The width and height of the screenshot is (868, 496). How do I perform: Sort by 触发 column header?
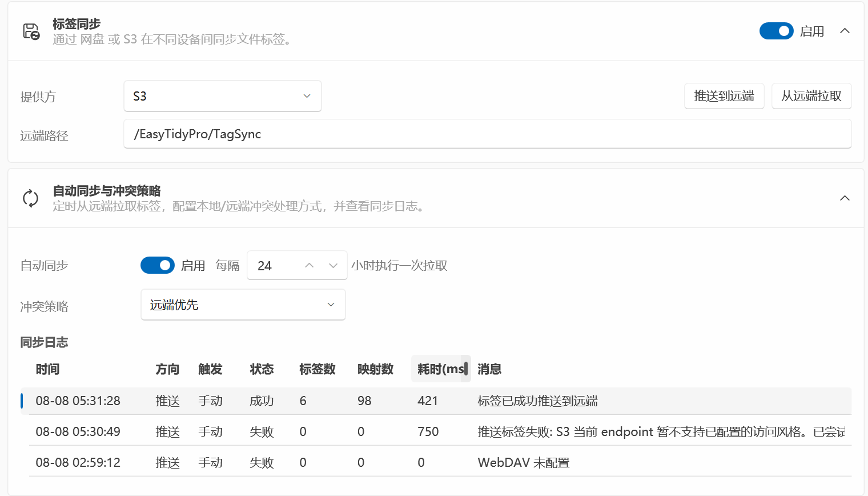pos(210,369)
